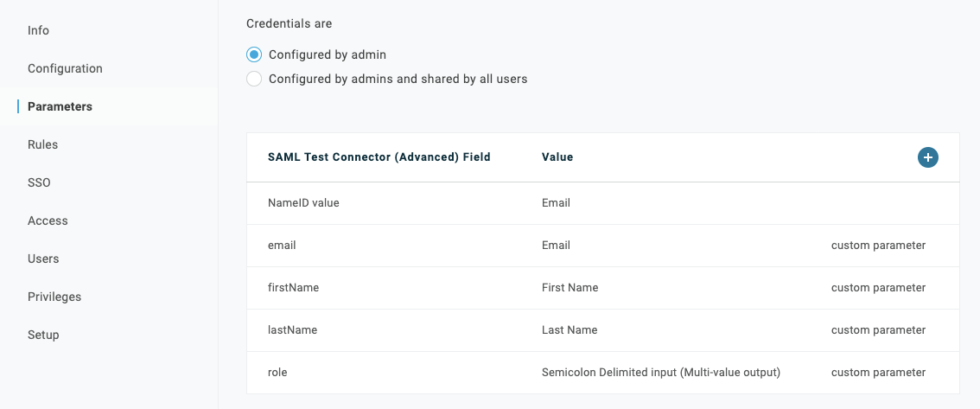
Task: Add a new parameter with plus icon
Action: click(928, 157)
